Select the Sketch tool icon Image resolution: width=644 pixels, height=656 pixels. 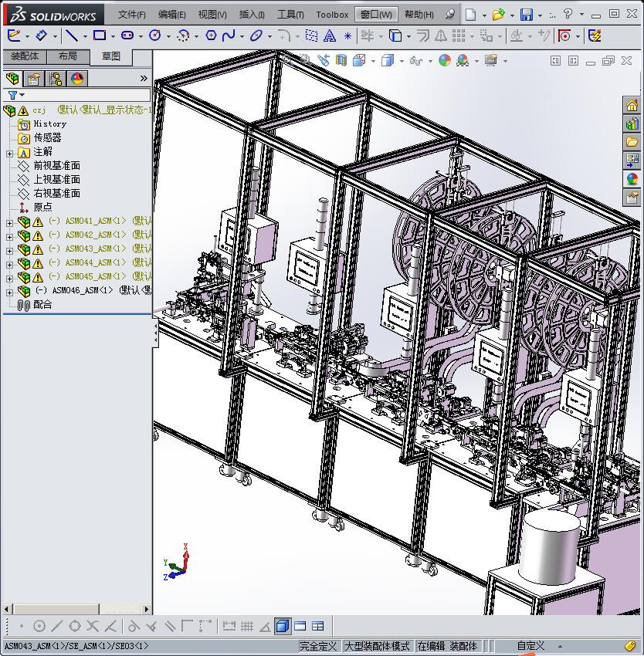point(14,36)
